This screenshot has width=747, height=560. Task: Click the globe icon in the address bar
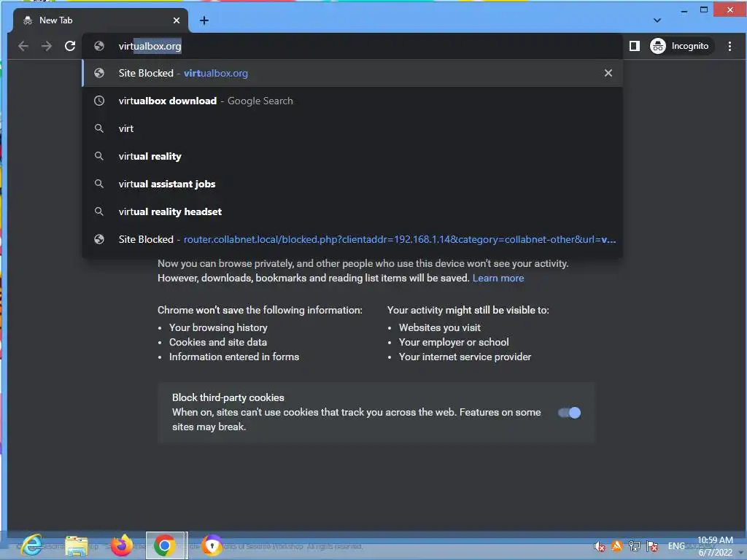pyautogui.click(x=99, y=46)
